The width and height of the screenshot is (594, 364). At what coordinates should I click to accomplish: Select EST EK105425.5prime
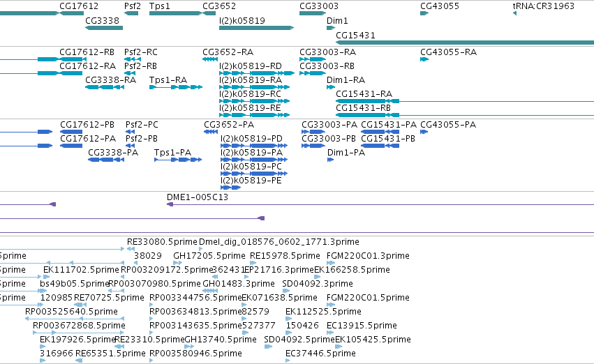373,340
